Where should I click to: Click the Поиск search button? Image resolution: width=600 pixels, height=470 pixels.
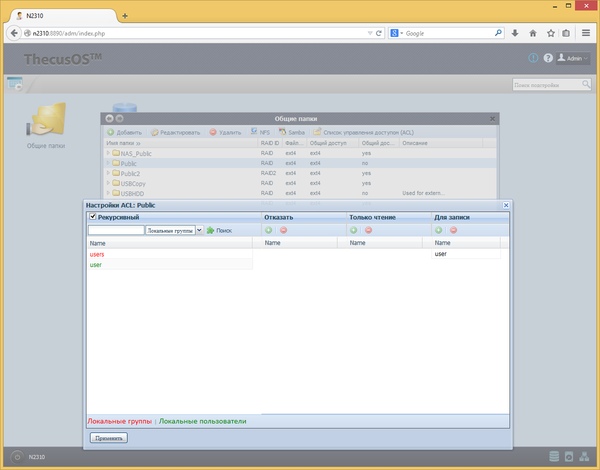(219, 230)
